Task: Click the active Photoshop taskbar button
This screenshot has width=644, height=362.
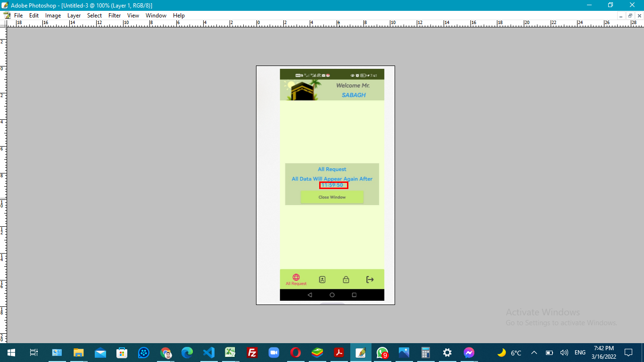Action: point(361,353)
